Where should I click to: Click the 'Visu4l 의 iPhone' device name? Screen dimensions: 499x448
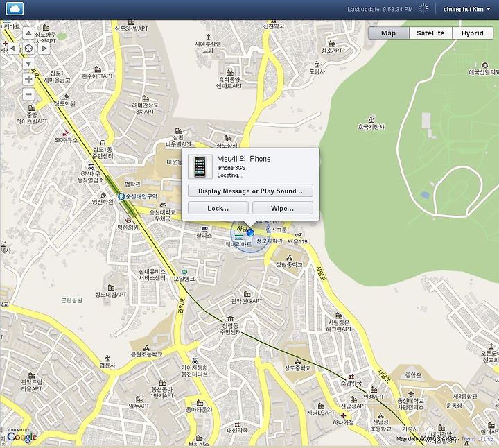tap(244, 159)
